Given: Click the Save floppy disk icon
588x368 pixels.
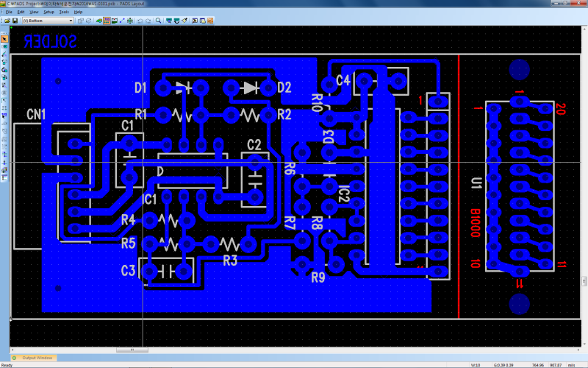Looking at the screenshot, I should click(15, 21).
